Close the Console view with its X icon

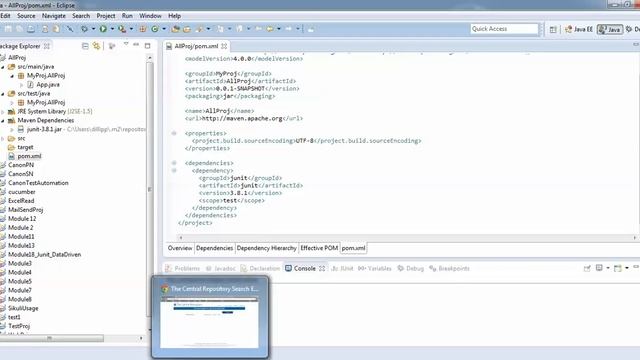point(322,269)
